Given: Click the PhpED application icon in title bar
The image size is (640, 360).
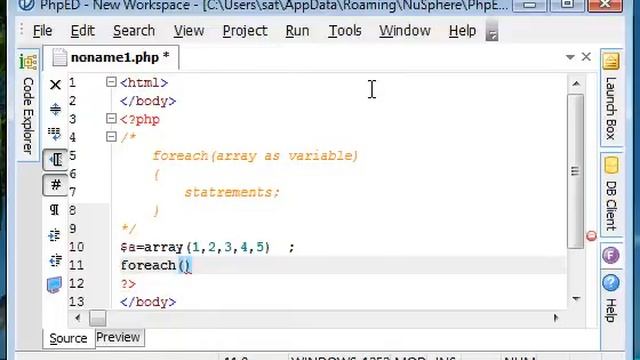Looking at the screenshot, I should [x=27, y=5].
